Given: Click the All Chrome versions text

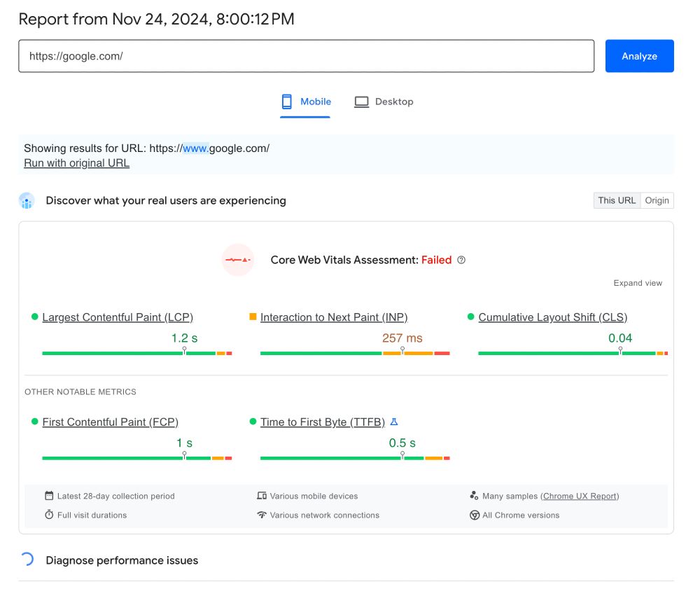Looking at the screenshot, I should click(x=521, y=515).
